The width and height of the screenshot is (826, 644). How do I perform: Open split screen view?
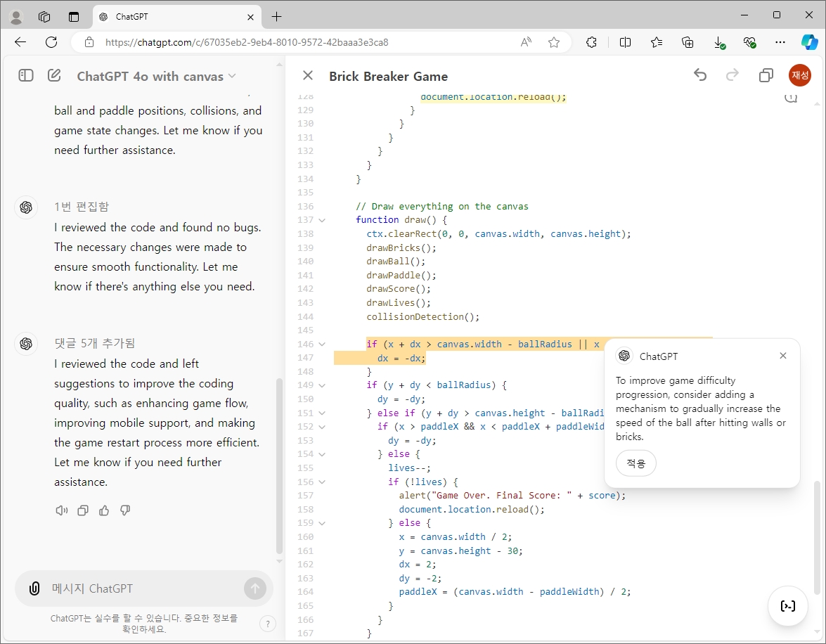point(625,42)
